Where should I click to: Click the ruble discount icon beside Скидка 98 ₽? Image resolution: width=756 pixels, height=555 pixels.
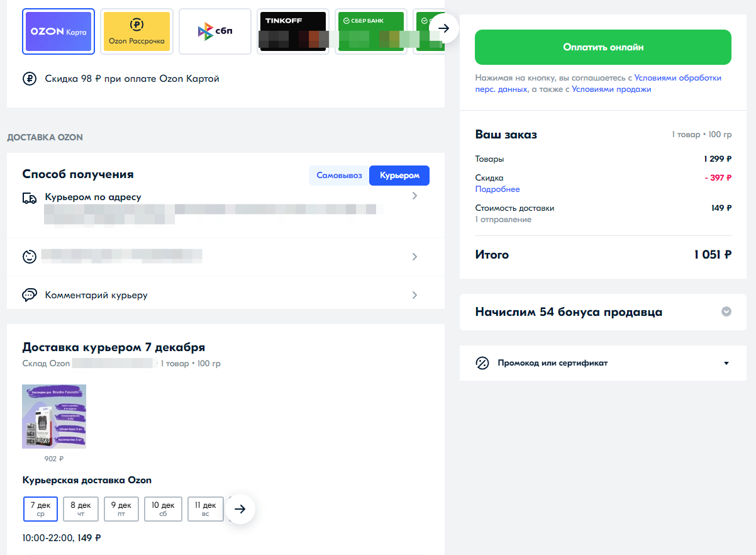(x=30, y=79)
